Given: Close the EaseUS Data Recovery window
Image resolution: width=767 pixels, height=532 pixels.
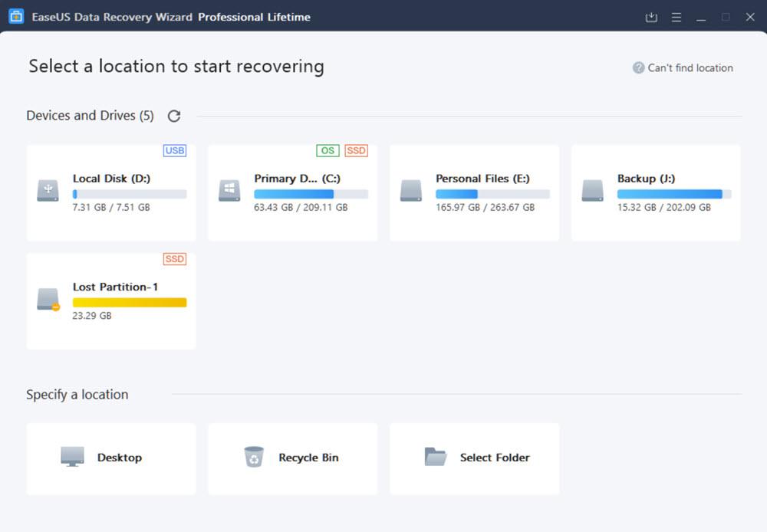Looking at the screenshot, I should tap(750, 17).
